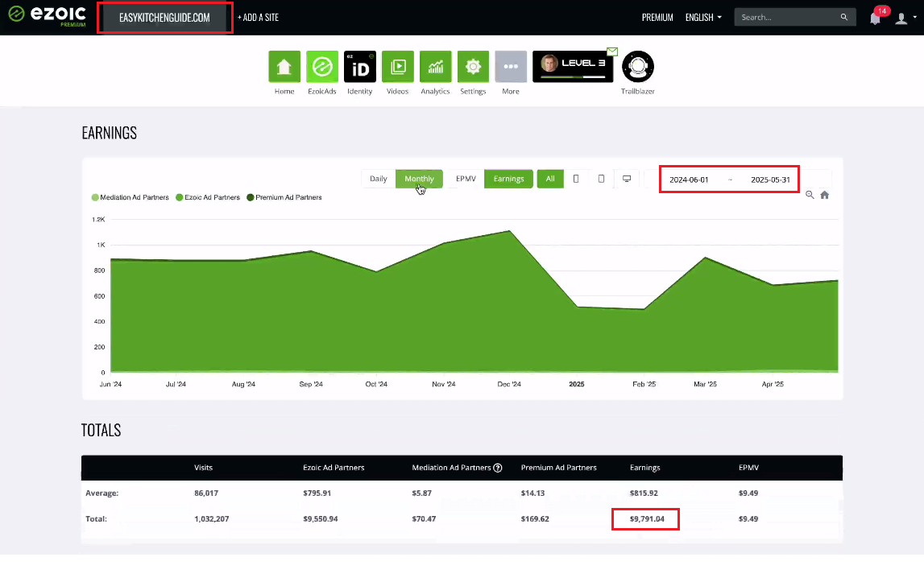Viewport: 924px width, 582px height.
Task: Open the Settings gear icon
Action: point(473,67)
